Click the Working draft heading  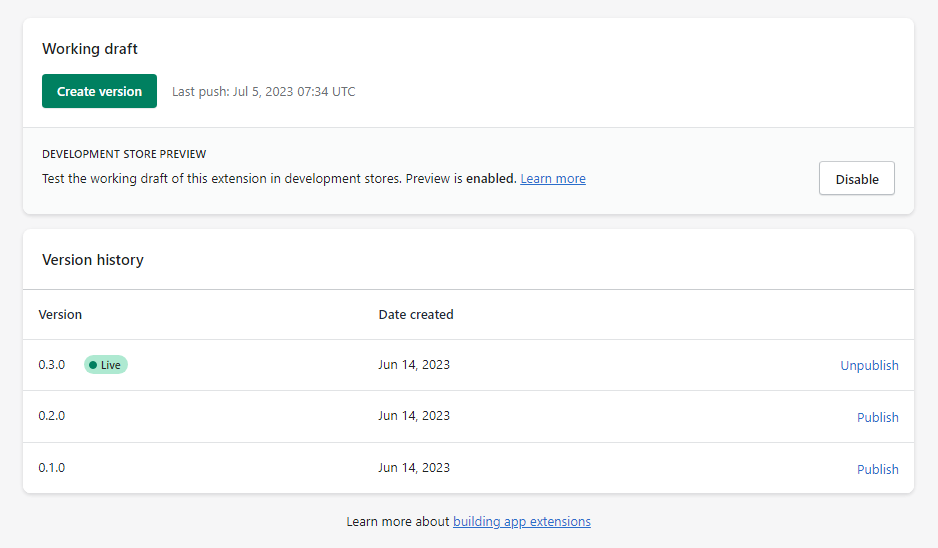point(90,49)
